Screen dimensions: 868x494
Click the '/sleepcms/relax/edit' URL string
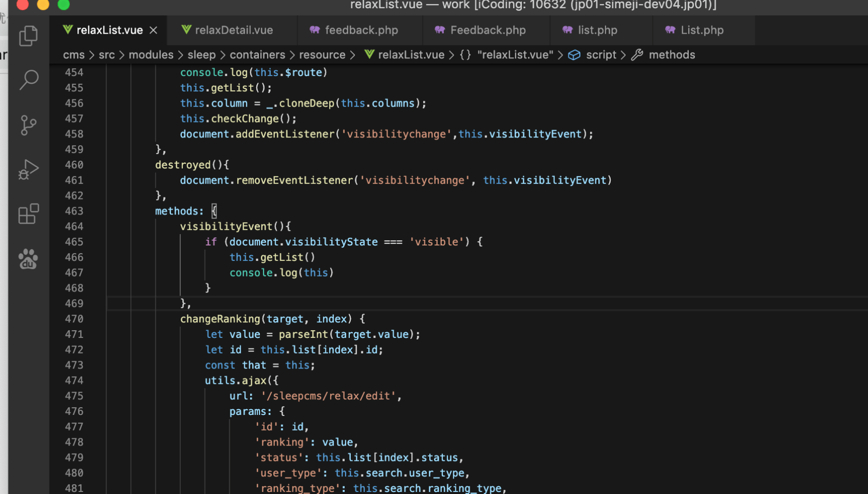click(329, 396)
